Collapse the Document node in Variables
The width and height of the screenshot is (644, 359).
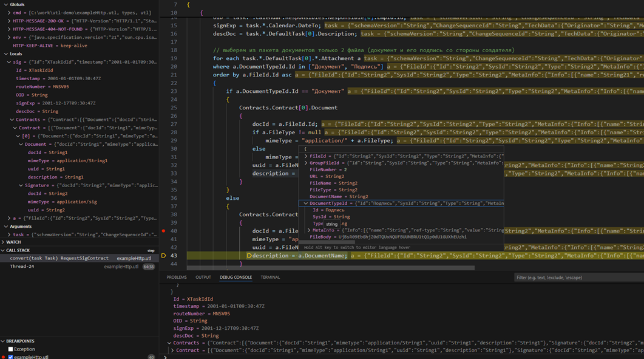21,145
